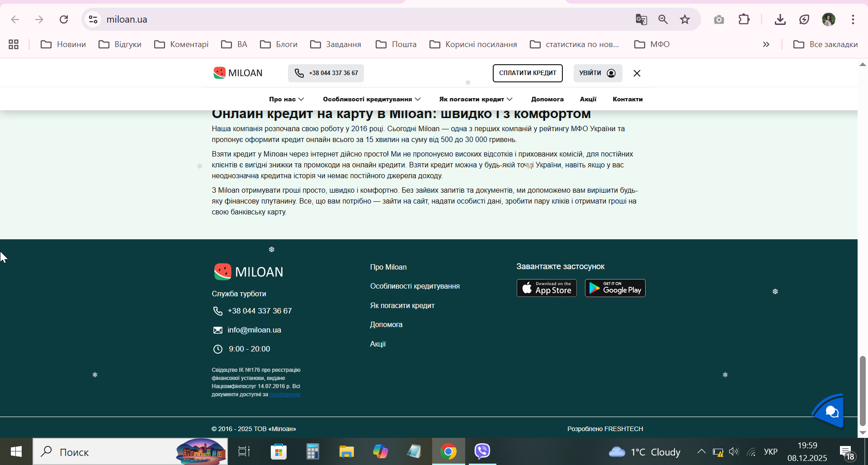
Task: Open the browser Extensions puzzle icon
Action: (x=744, y=19)
